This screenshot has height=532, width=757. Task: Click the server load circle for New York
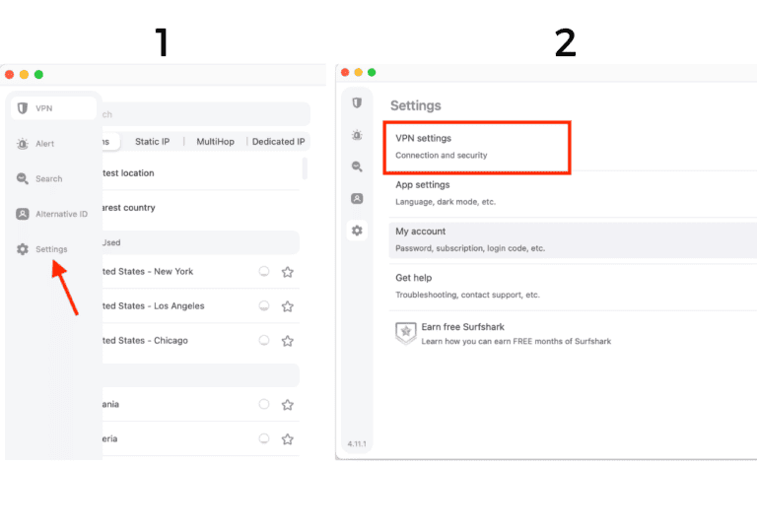[264, 272]
